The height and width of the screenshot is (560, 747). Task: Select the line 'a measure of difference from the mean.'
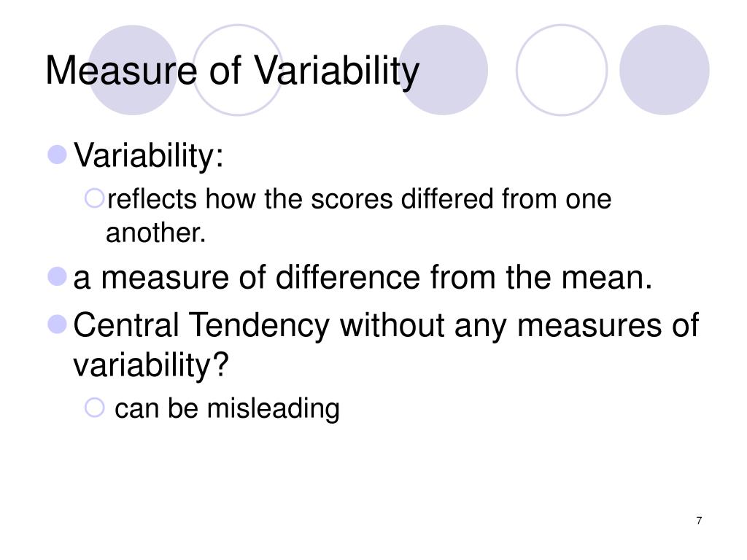(x=363, y=277)
